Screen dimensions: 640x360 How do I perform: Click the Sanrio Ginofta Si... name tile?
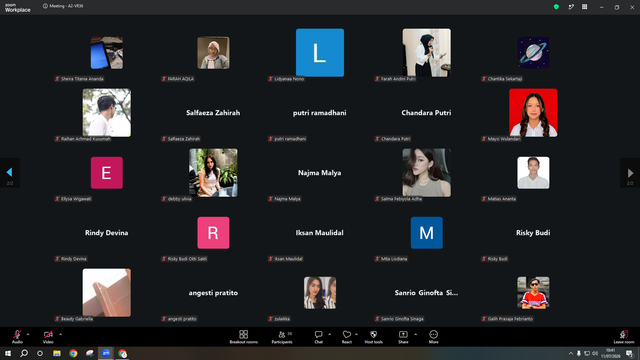(426, 293)
